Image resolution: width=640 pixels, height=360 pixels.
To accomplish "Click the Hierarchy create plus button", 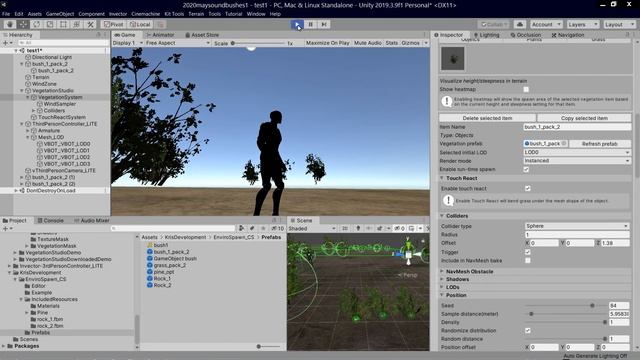I will tap(6, 43).
